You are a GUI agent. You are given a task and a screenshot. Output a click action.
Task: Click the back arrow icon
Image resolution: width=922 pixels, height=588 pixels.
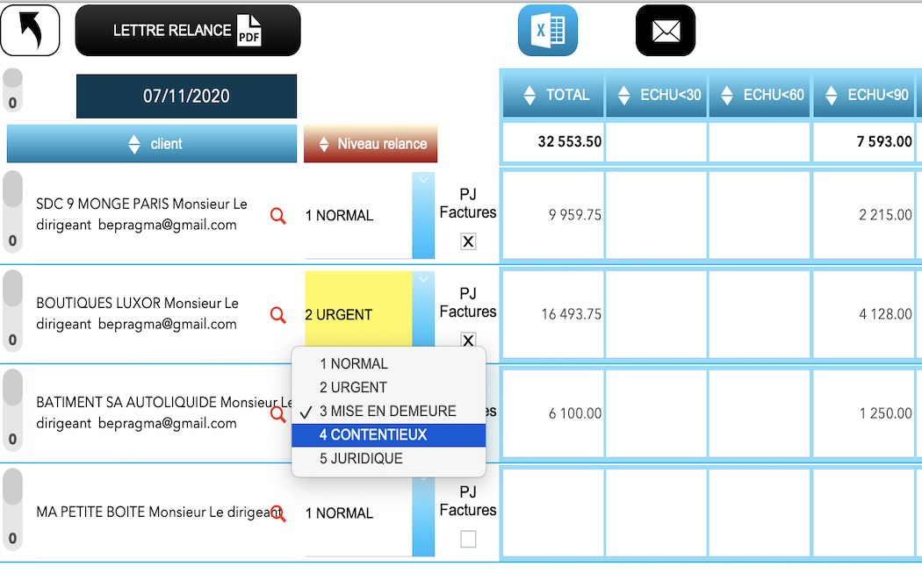pos(30,31)
